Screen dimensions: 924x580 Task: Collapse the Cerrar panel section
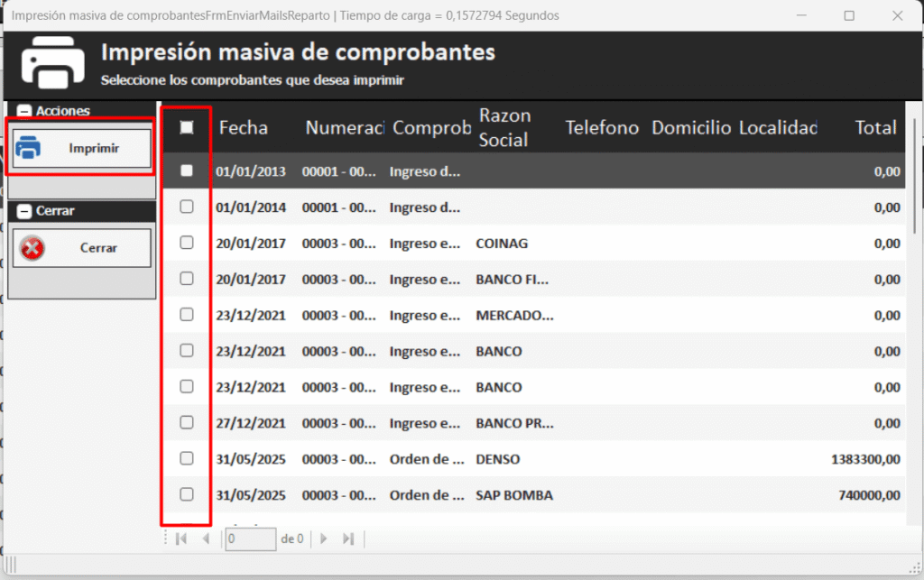coord(24,211)
